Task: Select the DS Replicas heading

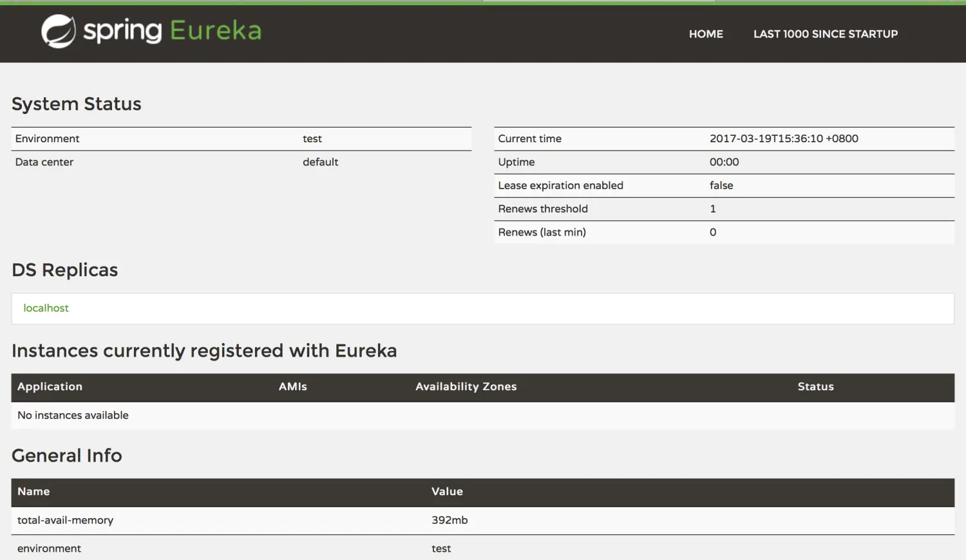Action: point(65,270)
